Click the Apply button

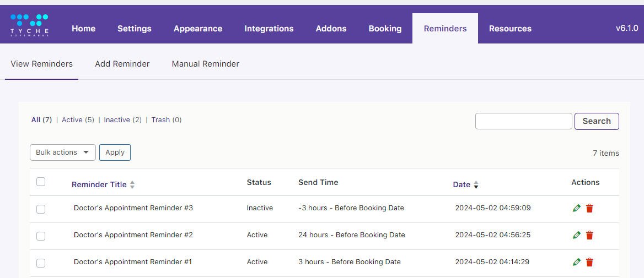(x=115, y=152)
